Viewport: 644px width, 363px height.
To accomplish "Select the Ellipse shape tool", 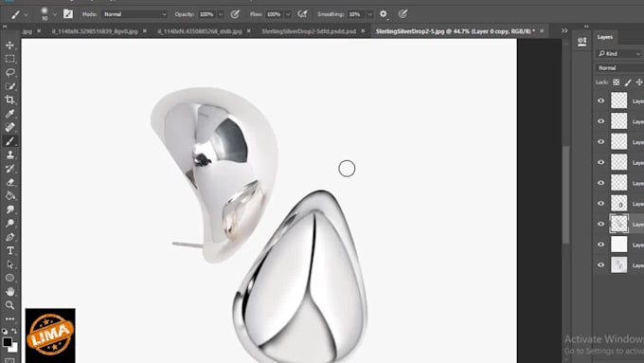I will [x=9, y=278].
